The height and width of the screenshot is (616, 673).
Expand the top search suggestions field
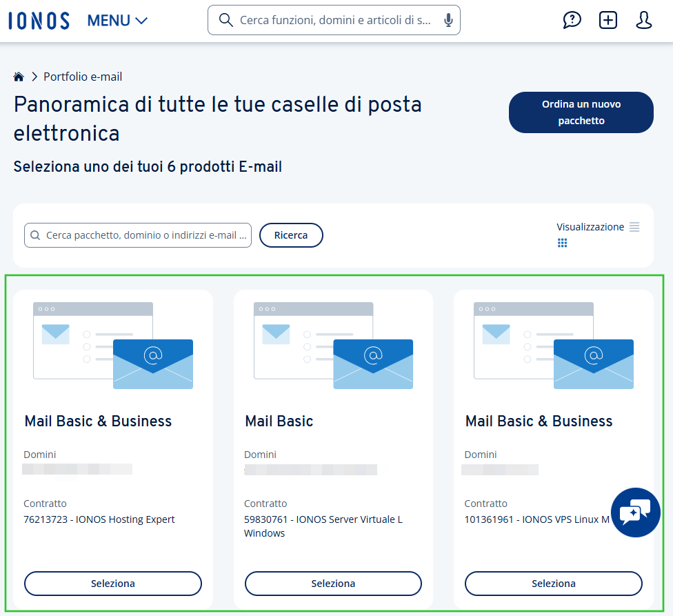(334, 20)
